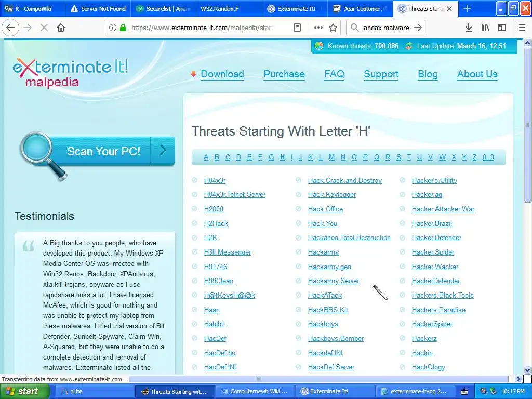Click the bullet icon beside H04x3r

[x=195, y=180]
